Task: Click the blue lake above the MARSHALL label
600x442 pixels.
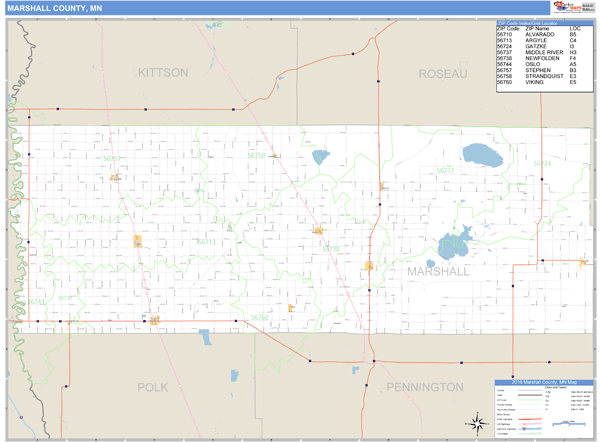Action: [x=454, y=241]
